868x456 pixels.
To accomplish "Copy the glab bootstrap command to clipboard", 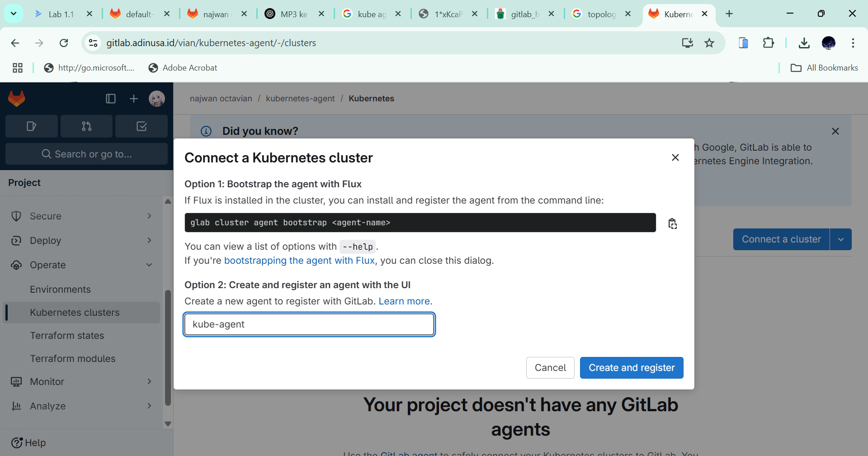I will tap(672, 223).
